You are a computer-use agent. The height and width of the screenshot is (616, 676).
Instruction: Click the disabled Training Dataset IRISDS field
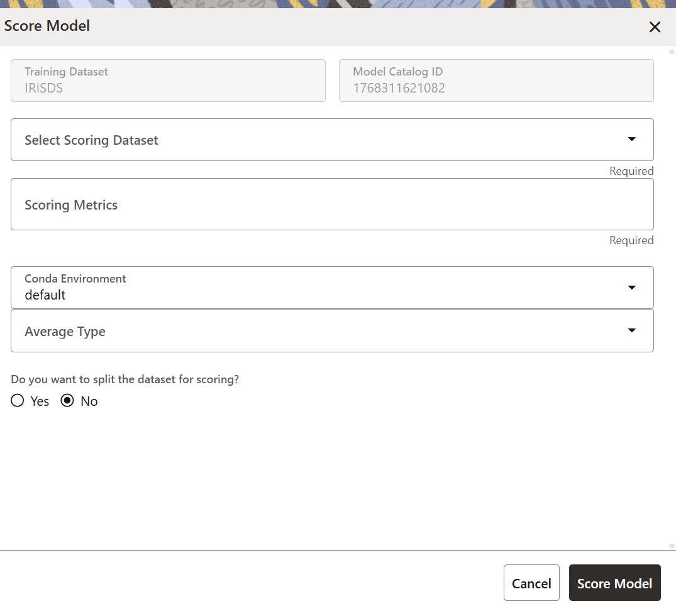pos(168,81)
